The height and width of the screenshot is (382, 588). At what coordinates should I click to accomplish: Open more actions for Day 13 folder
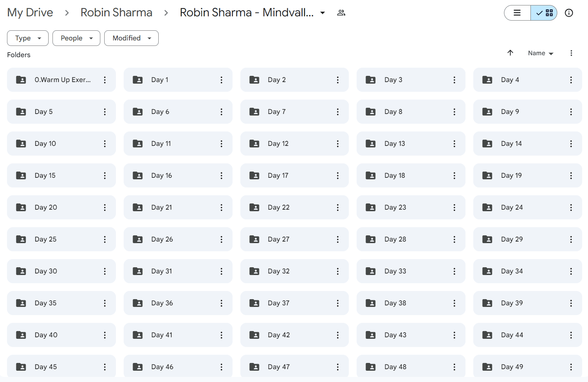[x=454, y=144]
